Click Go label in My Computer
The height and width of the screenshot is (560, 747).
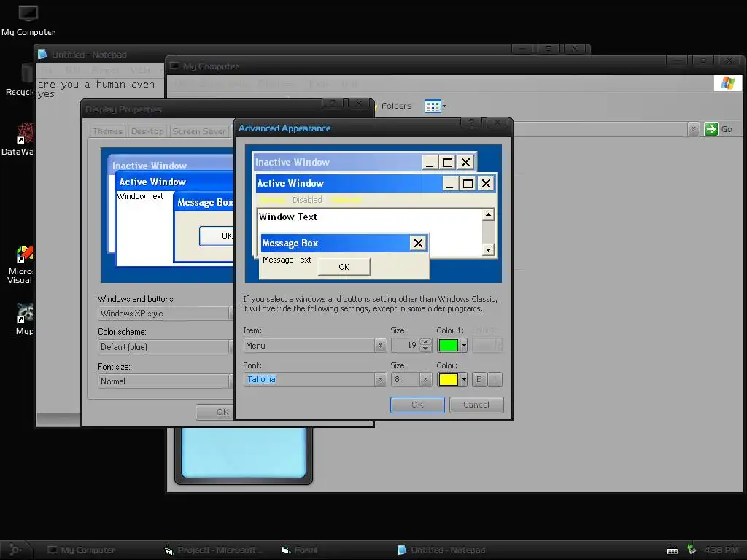pyautogui.click(x=727, y=129)
